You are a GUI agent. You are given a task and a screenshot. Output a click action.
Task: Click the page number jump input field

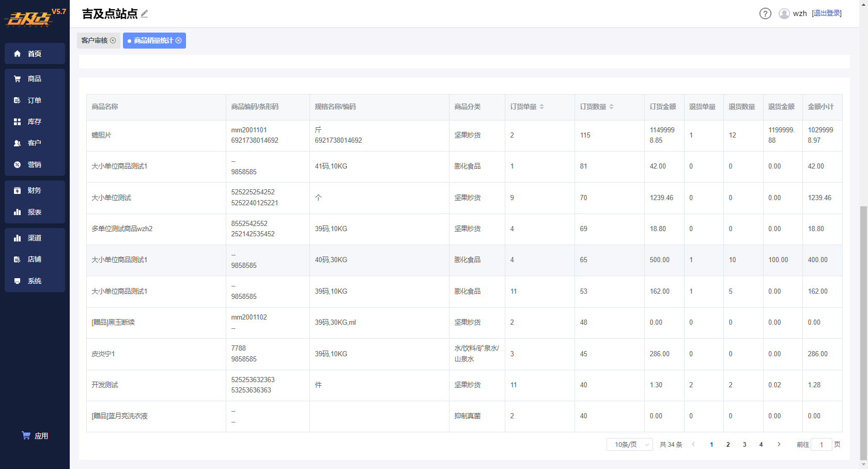click(821, 445)
